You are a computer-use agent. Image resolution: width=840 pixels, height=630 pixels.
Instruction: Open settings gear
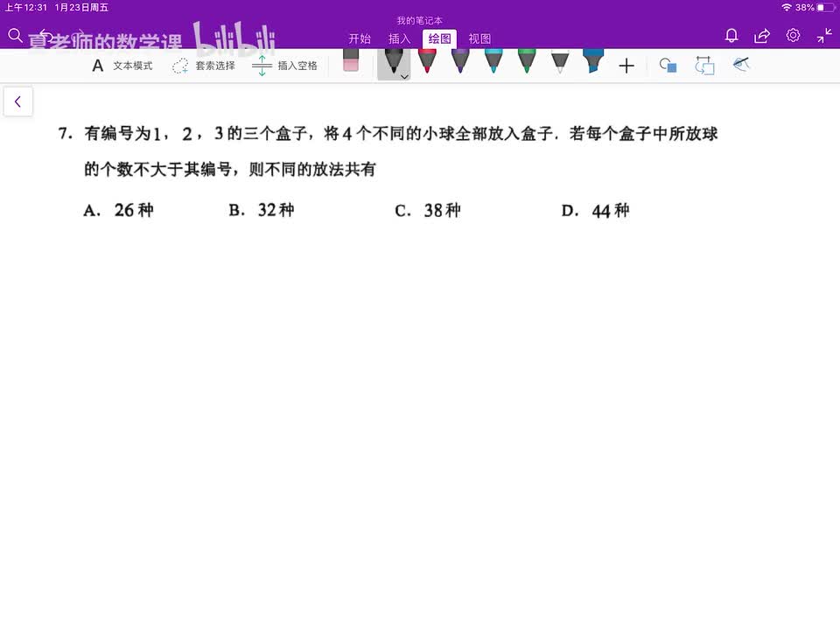[793, 35]
